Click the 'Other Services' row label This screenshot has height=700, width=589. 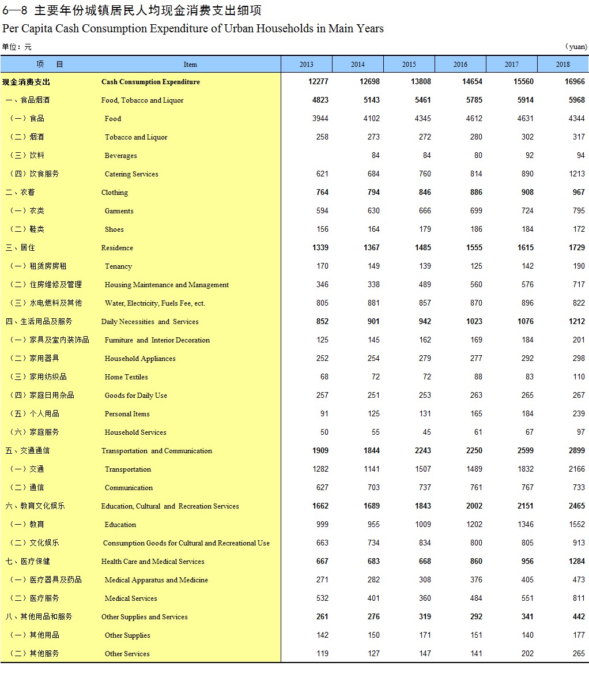point(127,654)
